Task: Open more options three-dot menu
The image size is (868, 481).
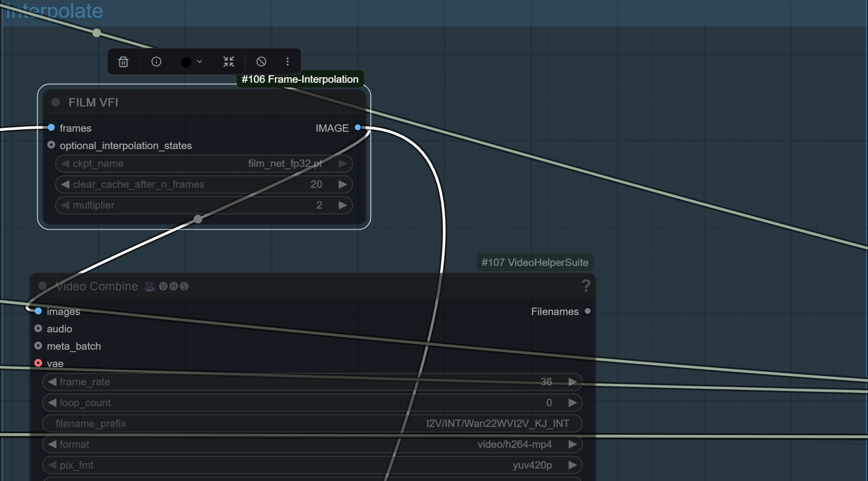Action: (288, 61)
